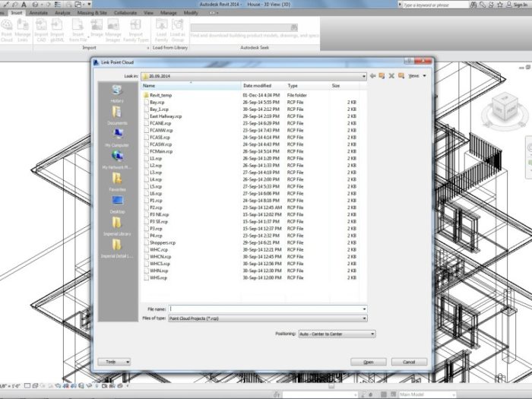The image size is (532, 399).
Task: Click the Delete X icon in dialog
Action: pyautogui.click(x=391, y=76)
